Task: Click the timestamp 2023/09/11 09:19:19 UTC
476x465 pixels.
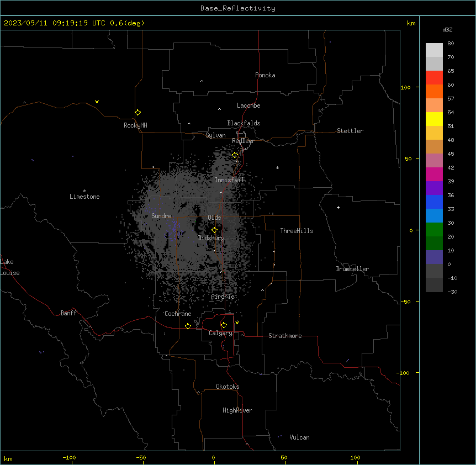Action: tap(55, 23)
